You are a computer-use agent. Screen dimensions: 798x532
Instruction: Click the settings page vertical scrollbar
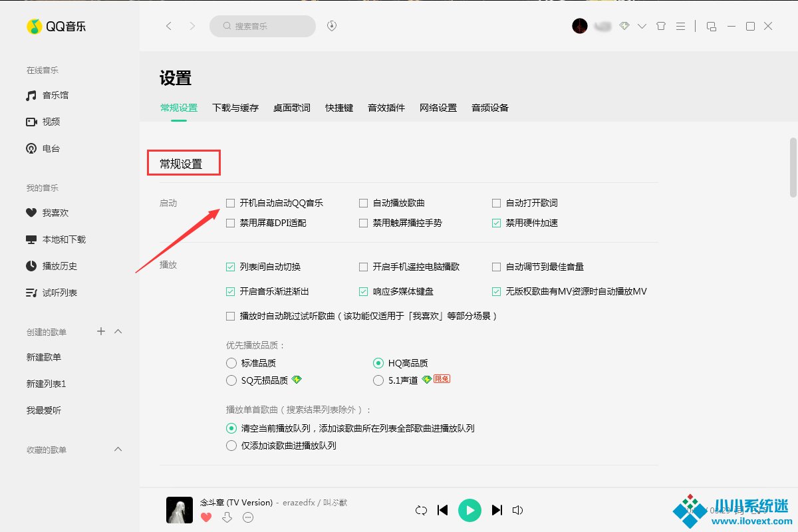pos(793,168)
